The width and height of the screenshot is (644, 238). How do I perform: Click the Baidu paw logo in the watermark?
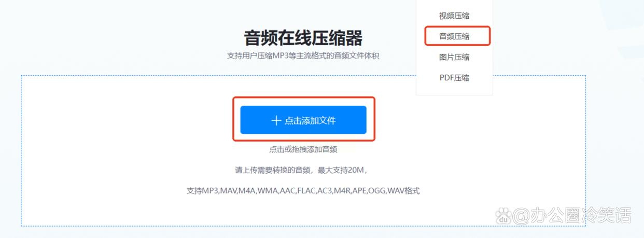[x=503, y=215]
